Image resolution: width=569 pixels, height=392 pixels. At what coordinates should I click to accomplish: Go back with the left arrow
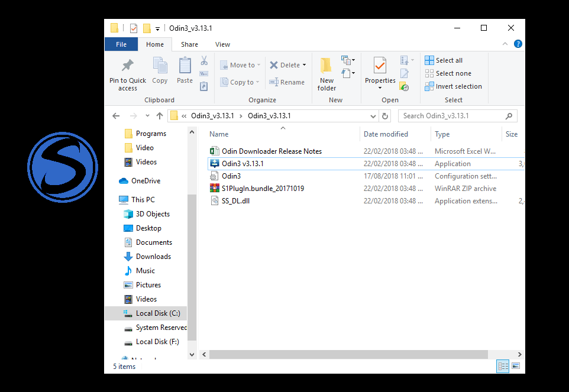tap(116, 116)
